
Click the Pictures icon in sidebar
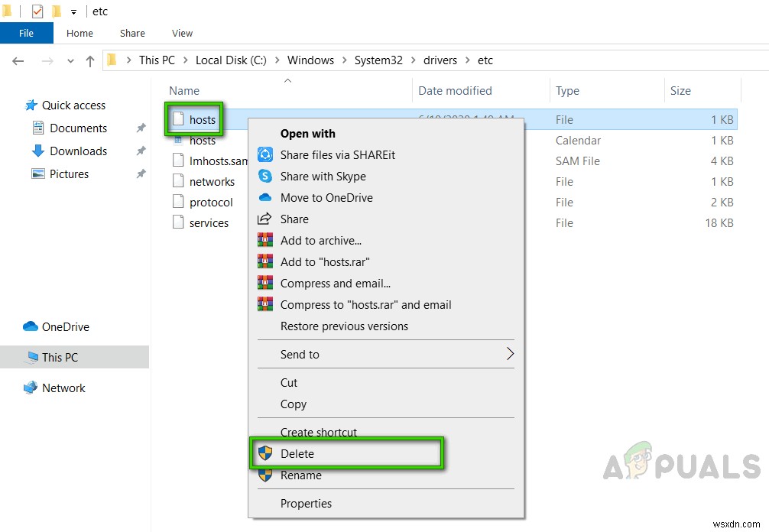37,174
